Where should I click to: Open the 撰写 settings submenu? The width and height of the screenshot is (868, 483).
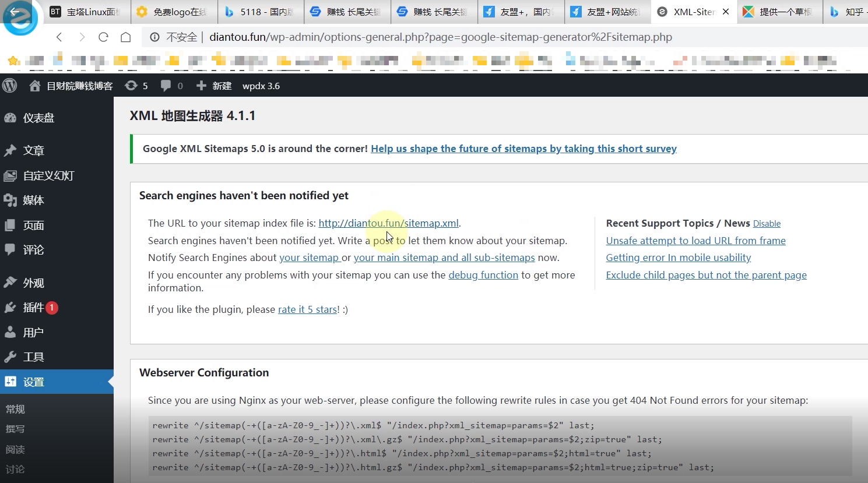(16, 429)
